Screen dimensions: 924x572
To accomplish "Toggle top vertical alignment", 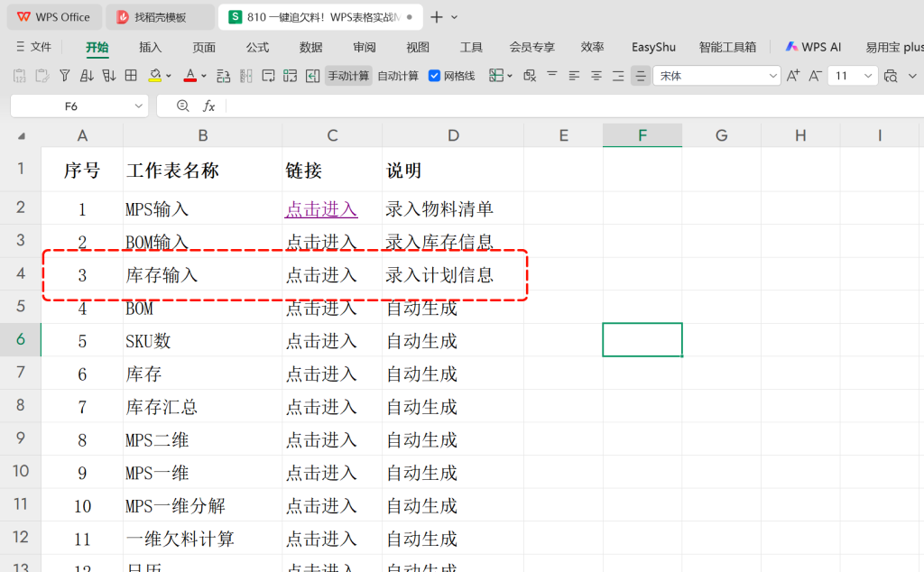I will click(552, 75).
